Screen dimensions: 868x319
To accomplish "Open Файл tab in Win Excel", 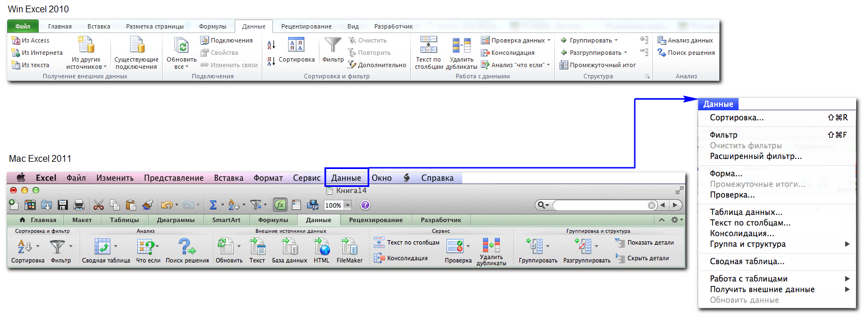I will tap(23, 26).
